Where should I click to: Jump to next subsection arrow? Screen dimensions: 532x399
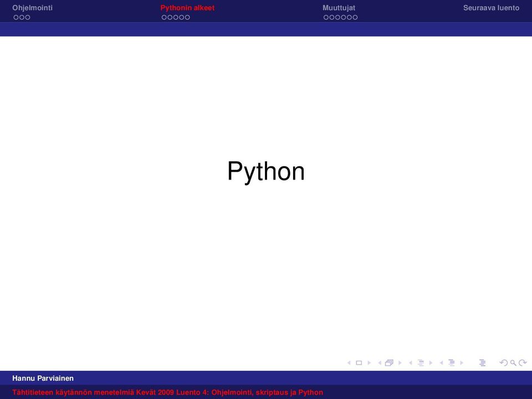[x=431, y=363]
